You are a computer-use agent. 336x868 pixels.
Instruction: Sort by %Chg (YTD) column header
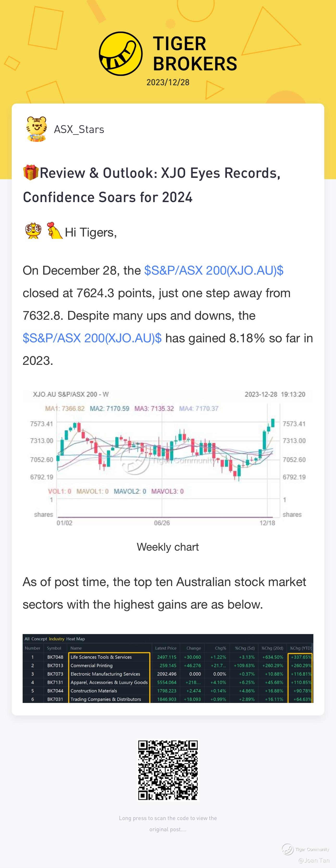coord(300,648)
